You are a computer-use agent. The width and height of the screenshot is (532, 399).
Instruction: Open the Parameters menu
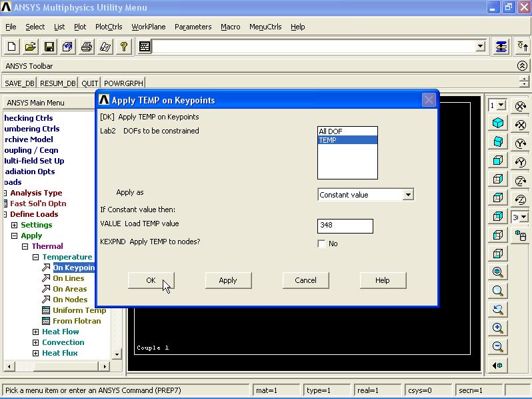193,27
